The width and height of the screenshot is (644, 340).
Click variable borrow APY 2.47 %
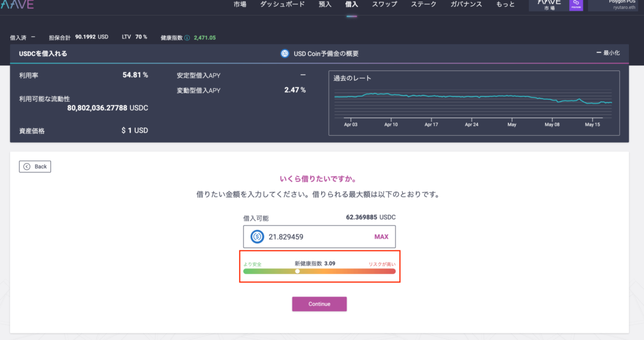pyautogui.click(x=295, y=90)
